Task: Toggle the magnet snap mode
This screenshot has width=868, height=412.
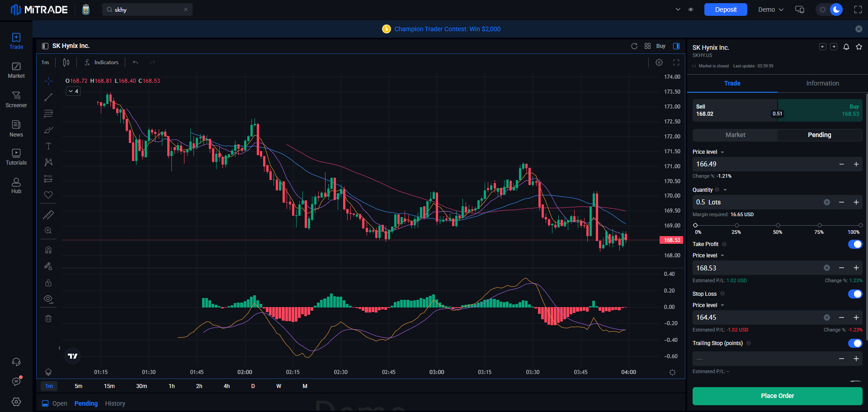Action: pyautogui.click(x=48, y=250)
